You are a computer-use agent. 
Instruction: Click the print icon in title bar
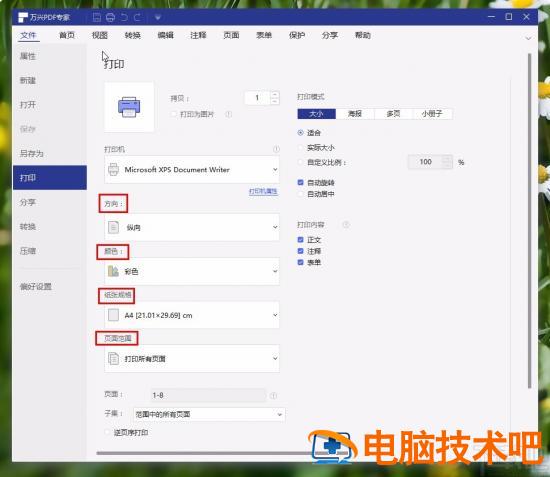tap(110, 17)
